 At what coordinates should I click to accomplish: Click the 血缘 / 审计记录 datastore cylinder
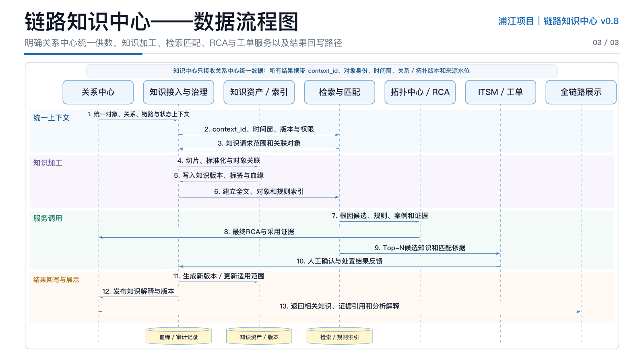tap(178, 336)
